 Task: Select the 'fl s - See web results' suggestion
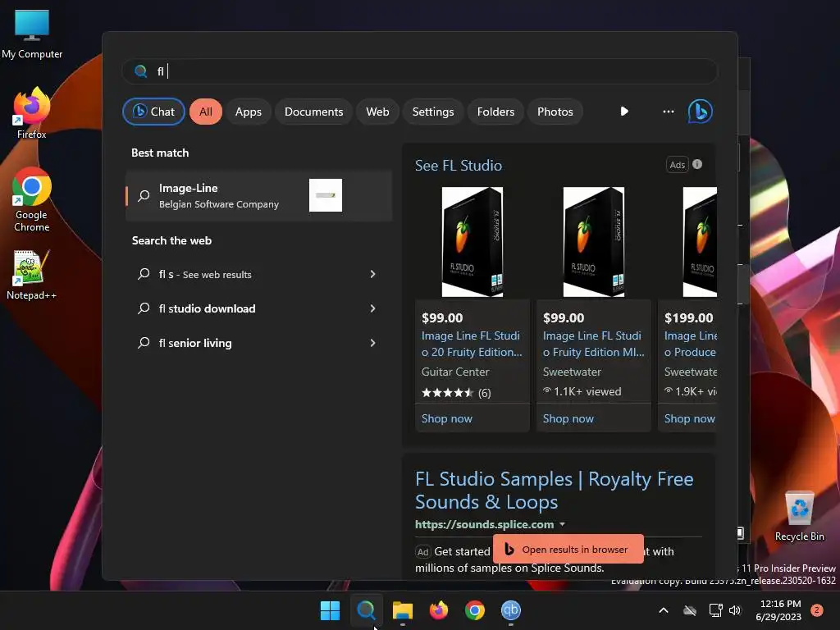click(x=258, y=274)
